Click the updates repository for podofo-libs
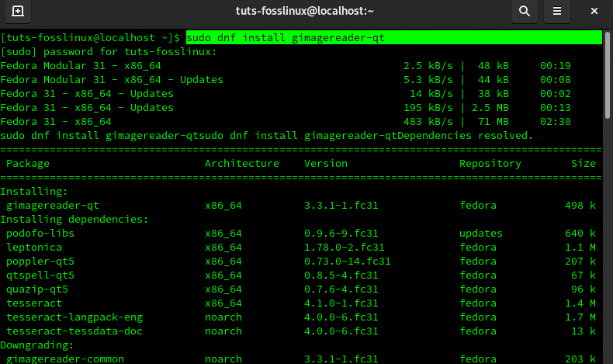The height and width of the screenshot is (364, 613). 481,234
